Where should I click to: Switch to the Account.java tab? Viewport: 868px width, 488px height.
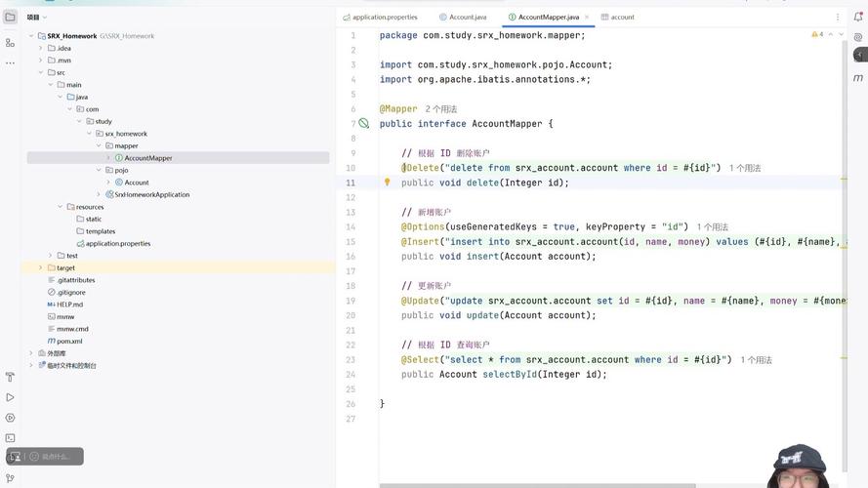[x=467, y=17]
